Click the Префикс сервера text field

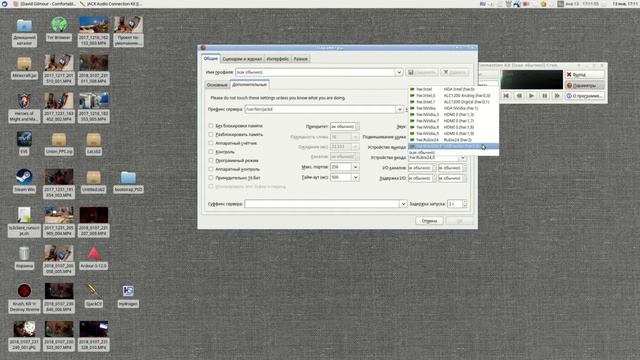click(320, 109)
